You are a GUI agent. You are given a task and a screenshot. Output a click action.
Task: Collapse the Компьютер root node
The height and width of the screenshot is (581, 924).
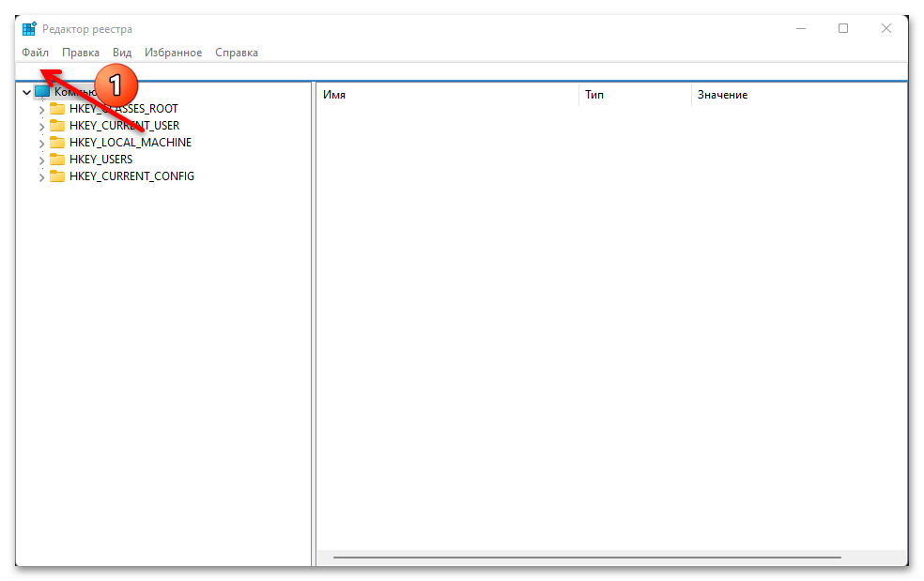tap(26, 92)
